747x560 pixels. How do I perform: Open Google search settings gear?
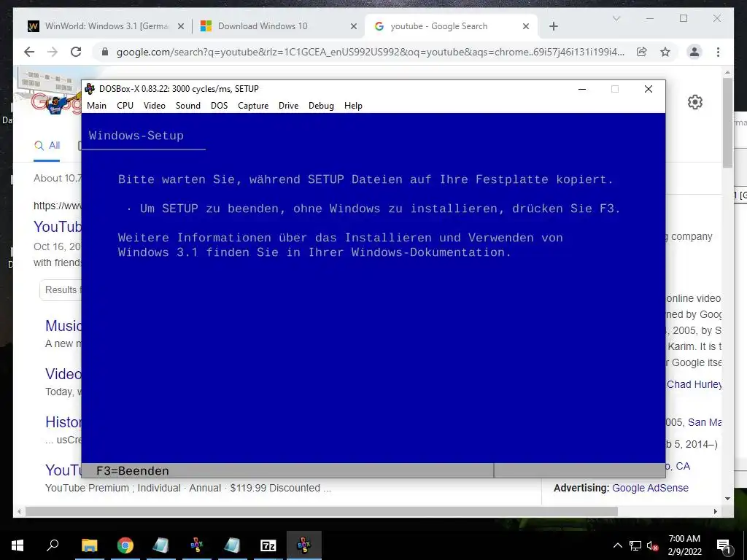tap(695, 102)
